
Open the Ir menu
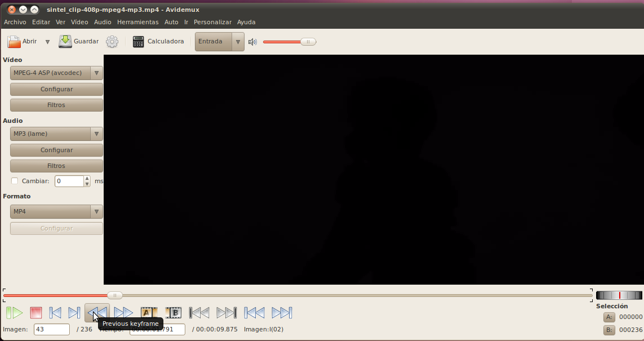(186, 22)
